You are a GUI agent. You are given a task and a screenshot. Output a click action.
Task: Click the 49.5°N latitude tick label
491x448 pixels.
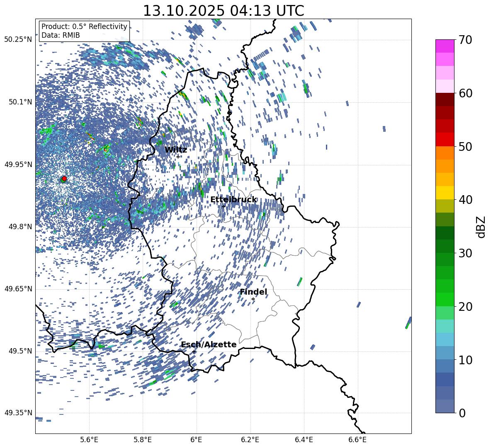(20, 351)
